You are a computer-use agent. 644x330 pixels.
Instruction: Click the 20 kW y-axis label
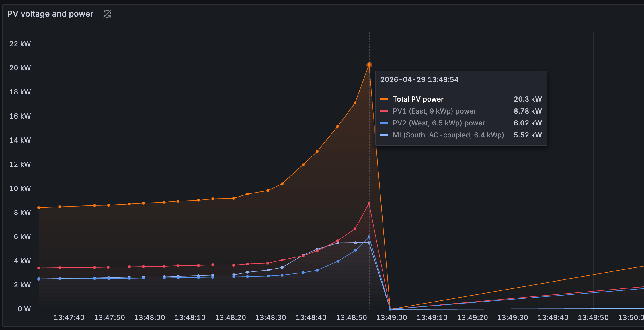20,68
